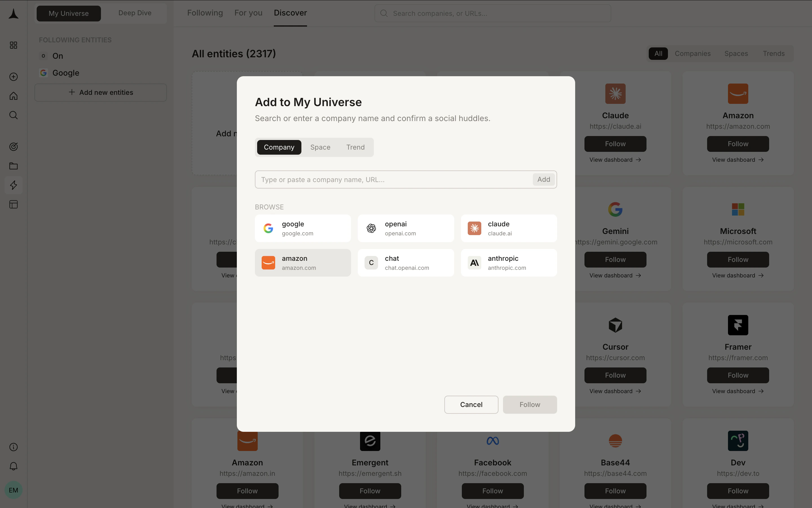The image size is (812, 508).
Task: Switch to Deep Dive view
Action: [x=134, y=13]
